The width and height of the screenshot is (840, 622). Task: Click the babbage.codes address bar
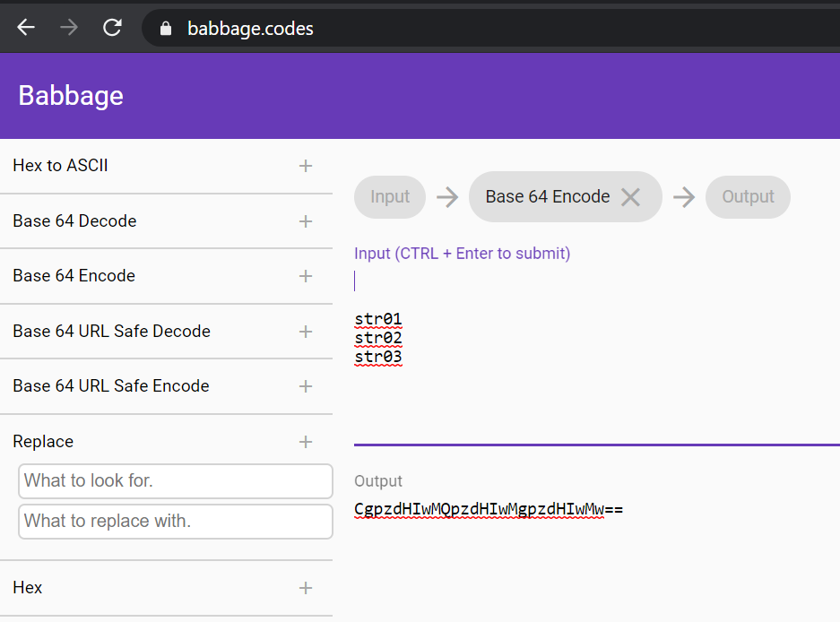(490, 28)
